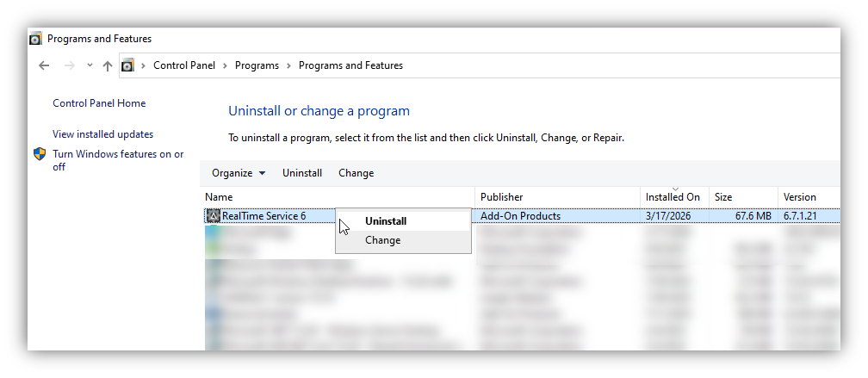Open Turn Windows features on or off
The width and height of the screenshot is (868, 378).
tap(118, 160)
